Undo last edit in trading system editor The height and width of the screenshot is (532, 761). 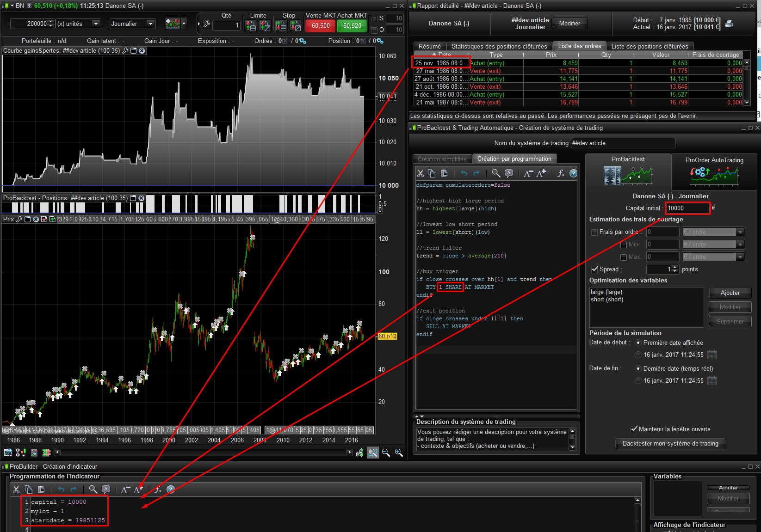464,173
